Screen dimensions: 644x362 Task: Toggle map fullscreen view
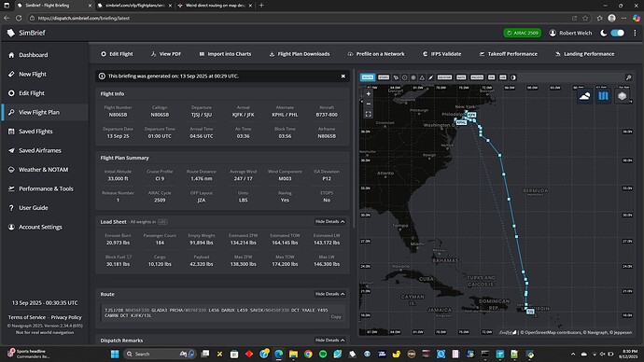point(369,114)
